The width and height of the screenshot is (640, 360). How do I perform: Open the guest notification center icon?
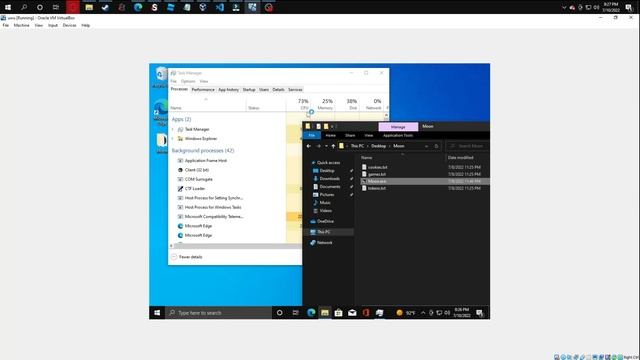click(x=480, y=313)
